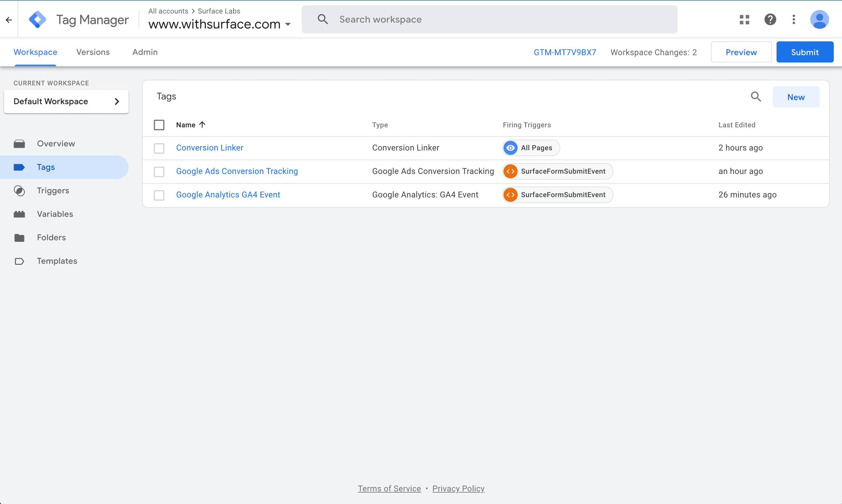Click the Triggers sidebar icon
Viewport: 842px width, 504px height.
(x=19, y=190)
